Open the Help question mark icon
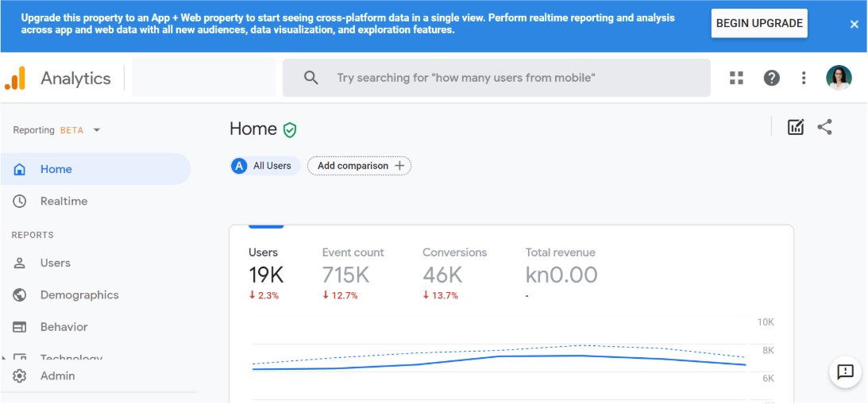 tap(771, 78)
